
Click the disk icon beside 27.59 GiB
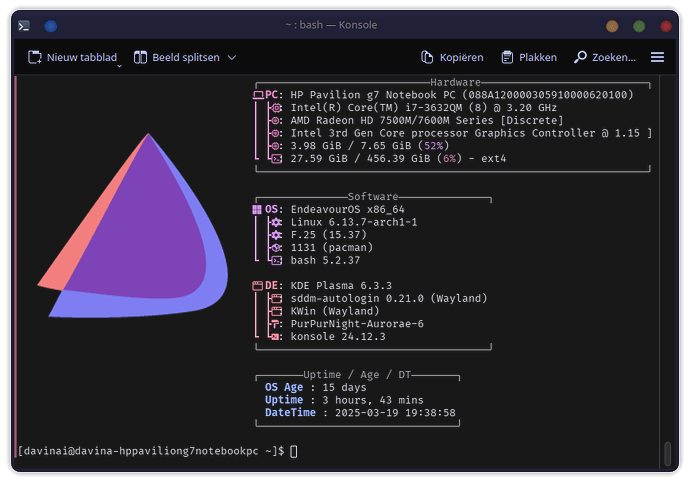pyautogui.click(x=276, y=159)
